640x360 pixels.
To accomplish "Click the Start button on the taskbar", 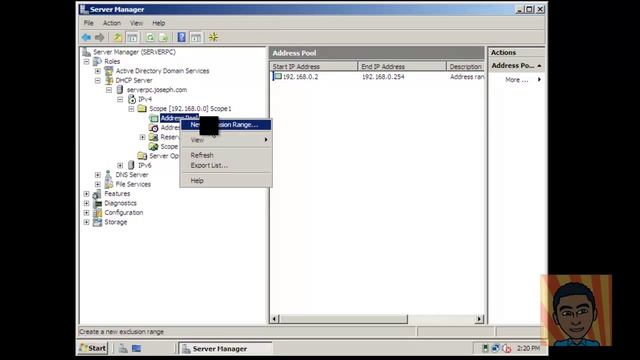I will pyautogui.click(x=93, y=348).
